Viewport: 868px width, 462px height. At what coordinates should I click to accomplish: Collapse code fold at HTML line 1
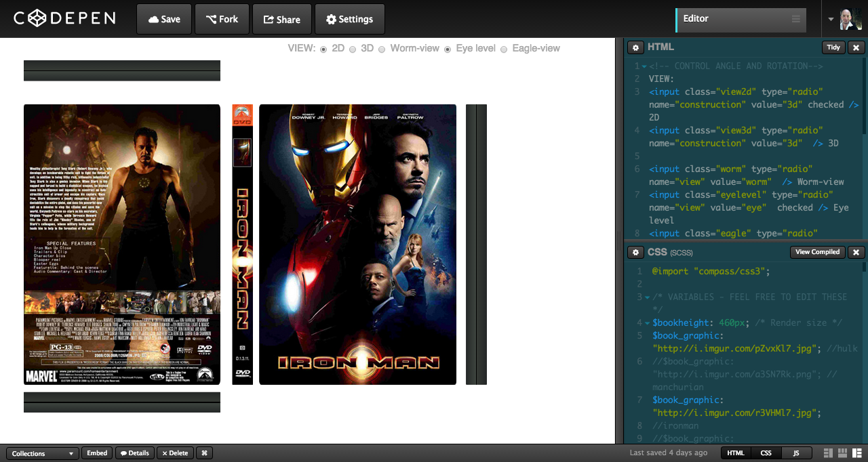[x=644, y=66]
